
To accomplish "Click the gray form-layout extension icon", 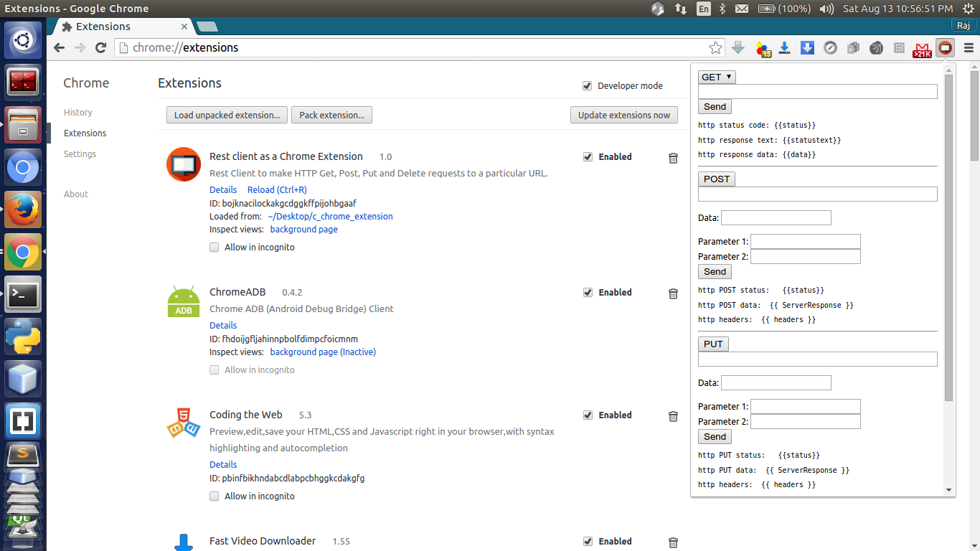I will [899, 48].
